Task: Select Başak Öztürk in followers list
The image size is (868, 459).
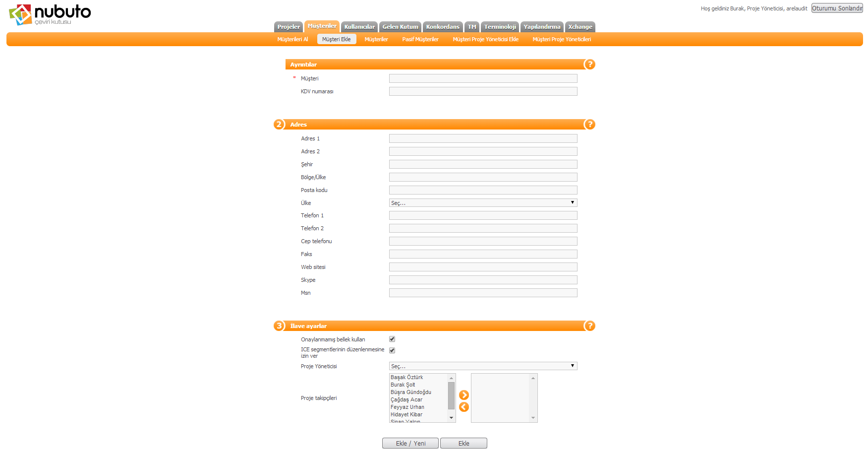Action: click(418, 377)
